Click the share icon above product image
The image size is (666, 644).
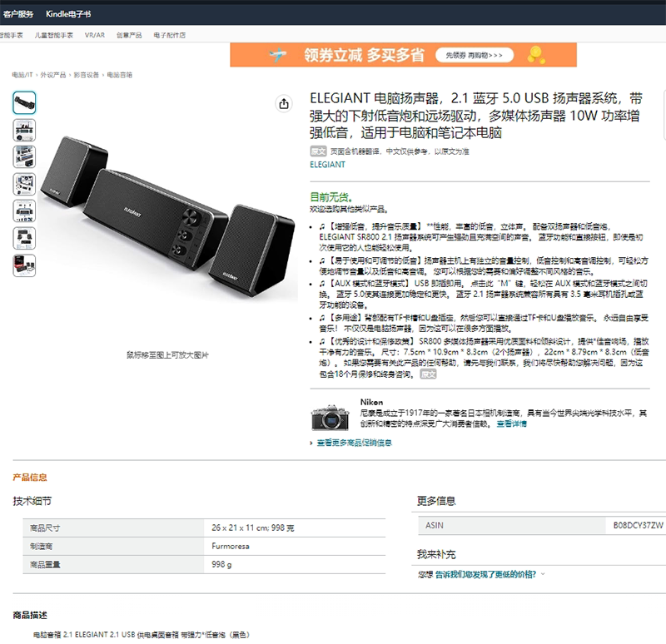click(x=284, y=103)
